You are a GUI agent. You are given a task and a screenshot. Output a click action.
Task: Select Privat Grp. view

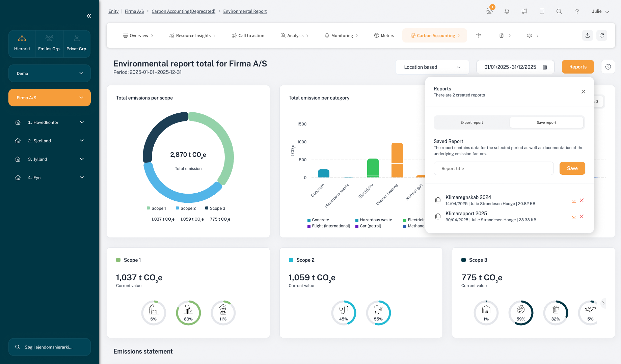[x=77, y=44]
